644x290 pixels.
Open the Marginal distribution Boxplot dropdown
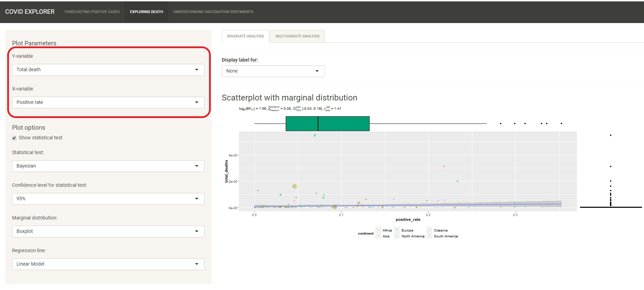click(108, 232)
